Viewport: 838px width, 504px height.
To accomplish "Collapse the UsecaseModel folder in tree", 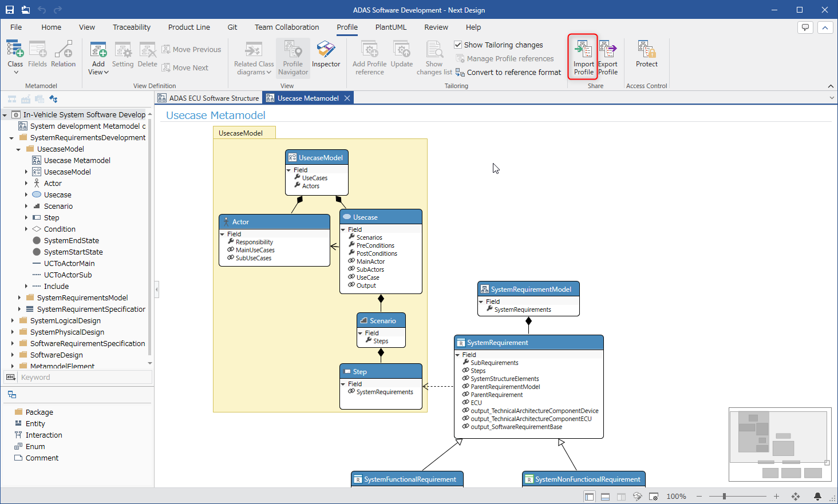I will [x=19, y=149].
